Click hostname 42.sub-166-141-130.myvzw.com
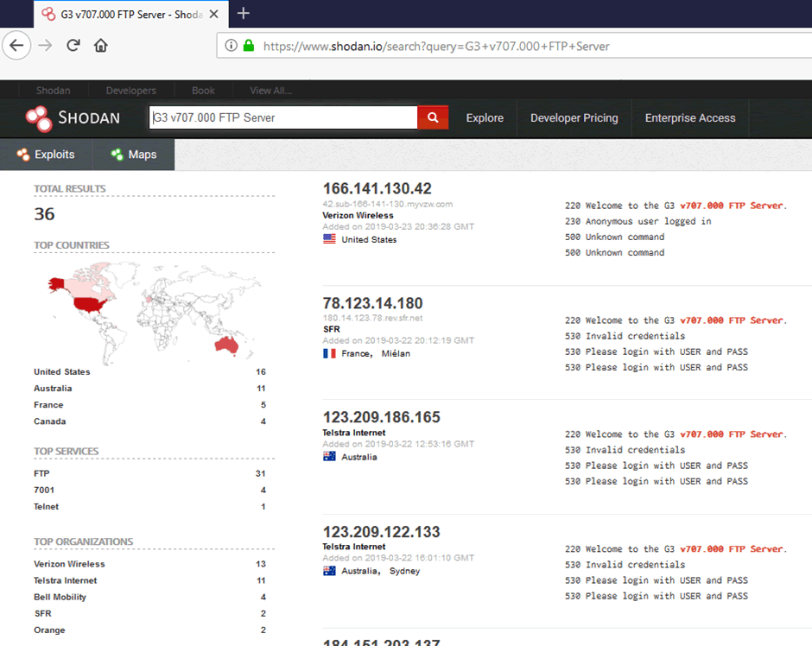 tap(388, 204)
